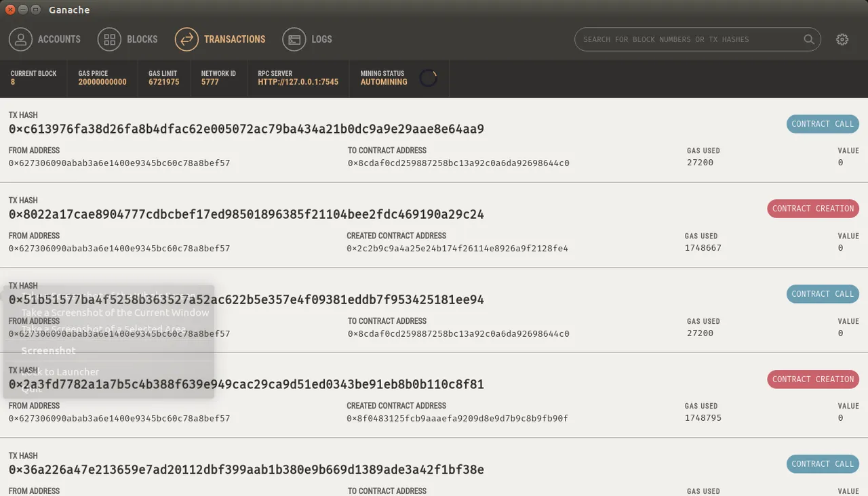This screenshot has width=868, height=496.
Task: Click the Logs terminal icon
Action: click(x=294, y=39)
